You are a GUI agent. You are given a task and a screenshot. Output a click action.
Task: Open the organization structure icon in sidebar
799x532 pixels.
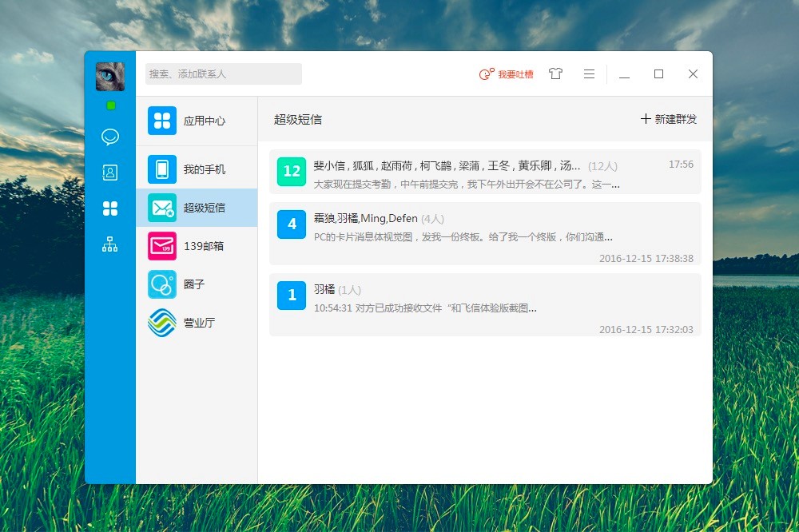click(109, 244)
